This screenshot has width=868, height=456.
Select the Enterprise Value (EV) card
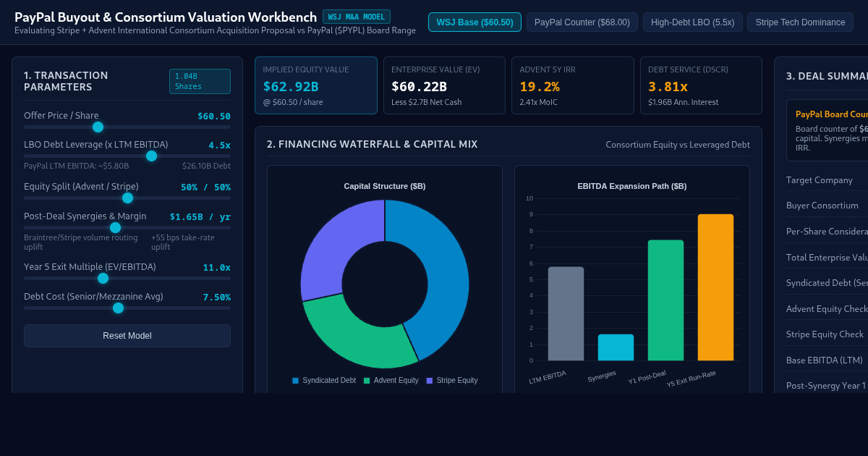444,85
